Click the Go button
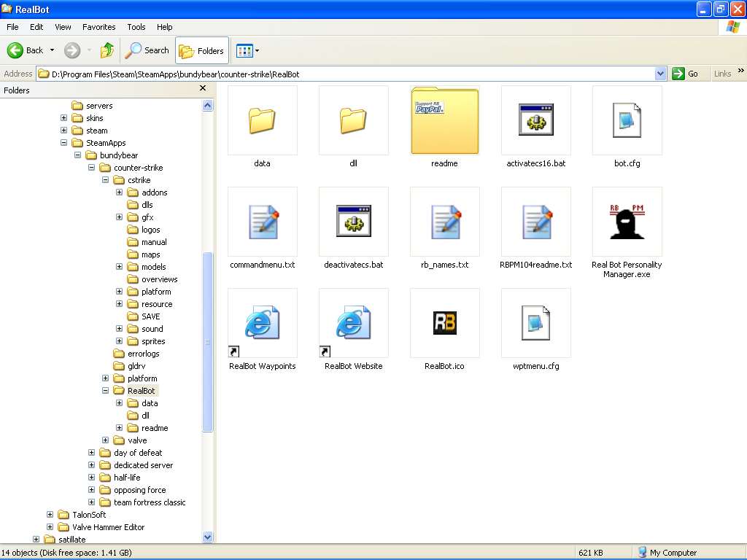The image size is (747, 560). 685,74
